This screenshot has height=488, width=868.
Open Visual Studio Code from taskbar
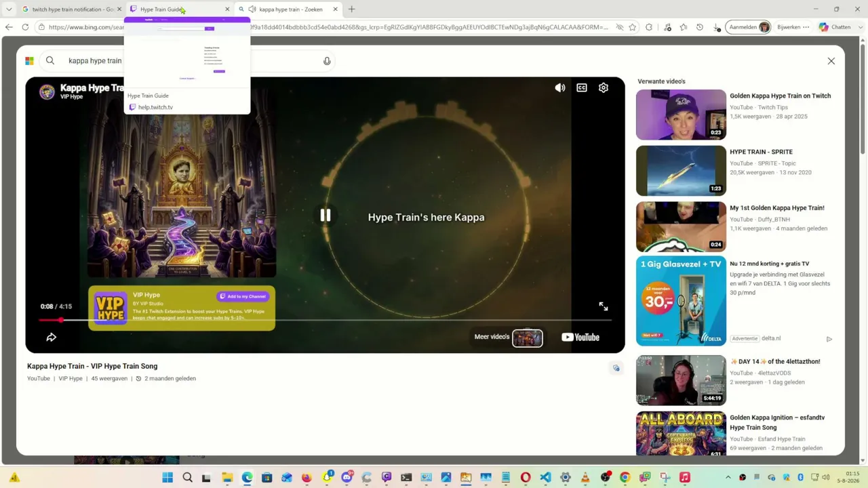tap(545, 478)
